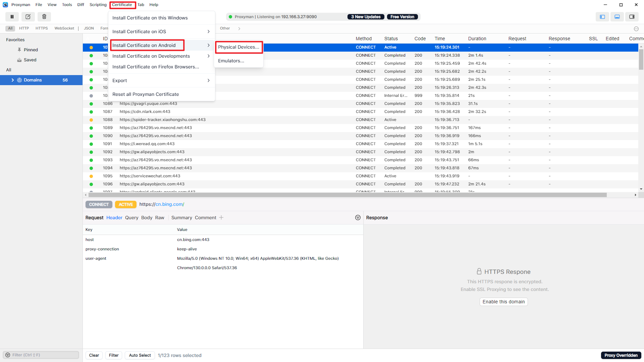Toggle the right panel layout icon
Viewport: 644px width, 362px height.
click(x=632, y=17)
